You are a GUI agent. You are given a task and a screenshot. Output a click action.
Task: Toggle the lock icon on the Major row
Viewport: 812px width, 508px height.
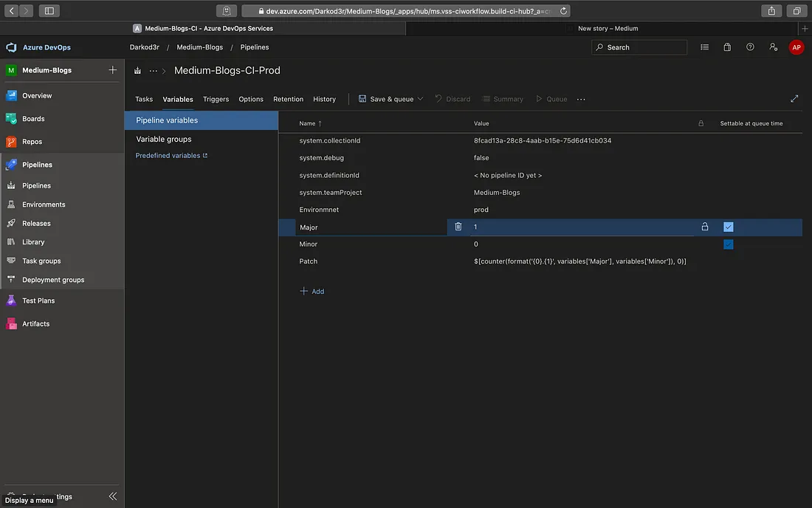(705, 227)
